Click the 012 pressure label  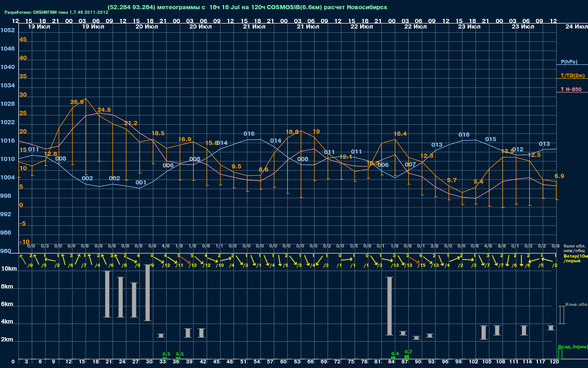518,149
